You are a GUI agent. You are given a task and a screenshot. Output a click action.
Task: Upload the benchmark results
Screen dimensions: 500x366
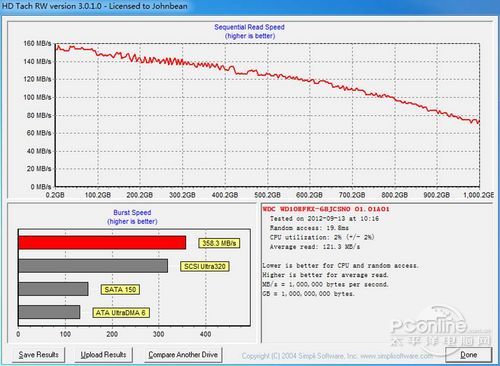tap(103, 355)
